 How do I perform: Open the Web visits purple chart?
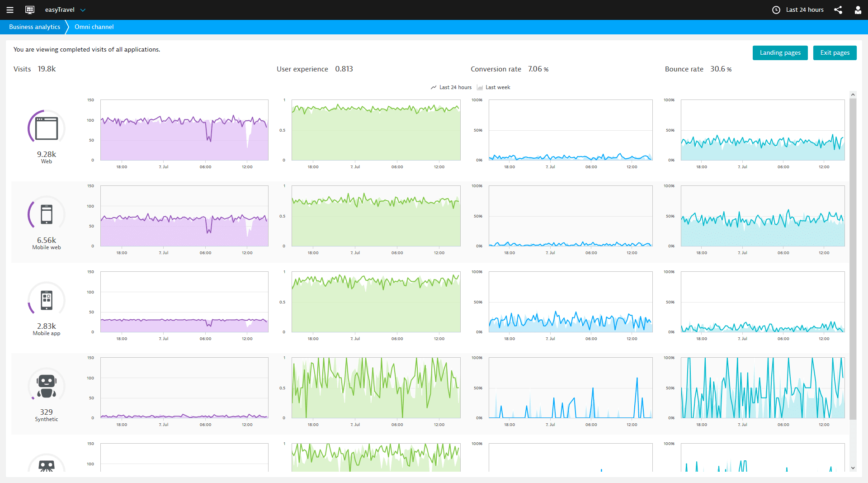pyautogui.click(x=184, y=130)
